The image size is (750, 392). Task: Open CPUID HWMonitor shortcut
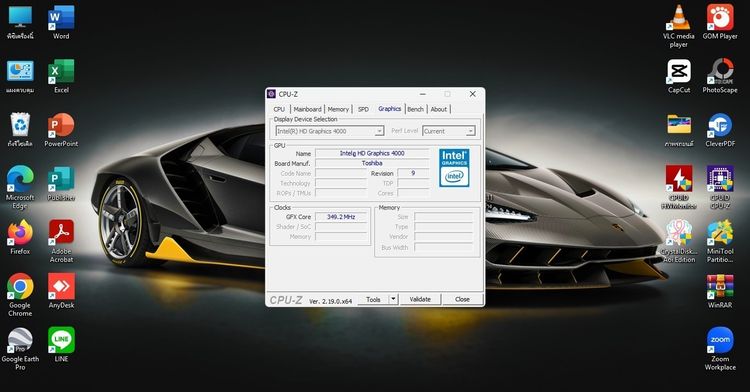point(679,187)
